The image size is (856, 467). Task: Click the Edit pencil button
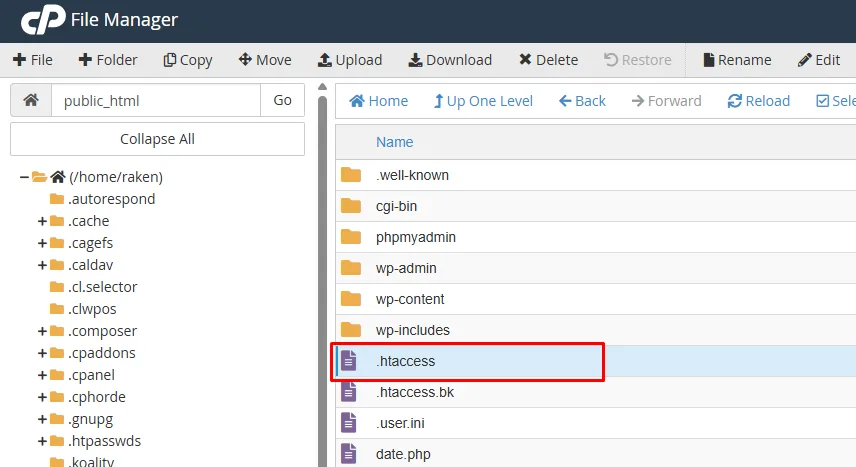coord(818,60)
